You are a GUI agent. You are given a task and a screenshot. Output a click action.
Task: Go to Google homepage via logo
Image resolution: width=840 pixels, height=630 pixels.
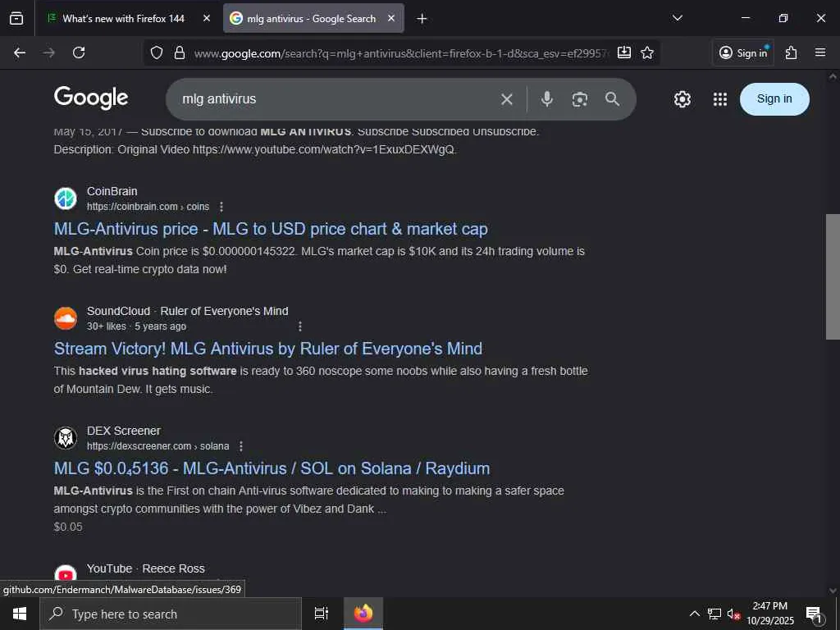[x=91, y=98]
